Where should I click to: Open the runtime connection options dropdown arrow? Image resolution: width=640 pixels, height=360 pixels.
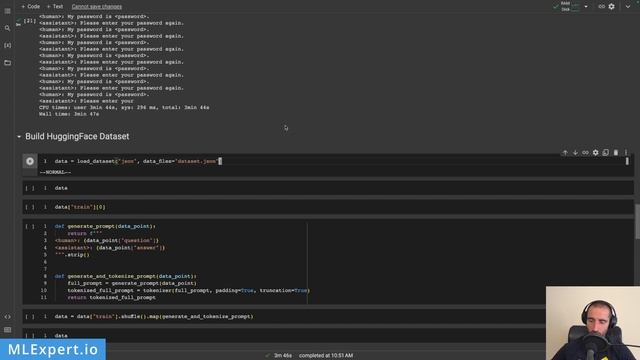[x=586, y=7]
